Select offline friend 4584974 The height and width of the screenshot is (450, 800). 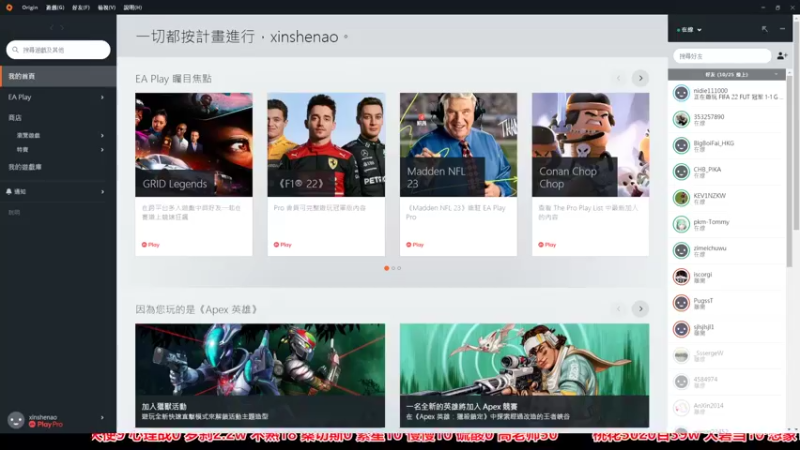(x=727, y=382)
